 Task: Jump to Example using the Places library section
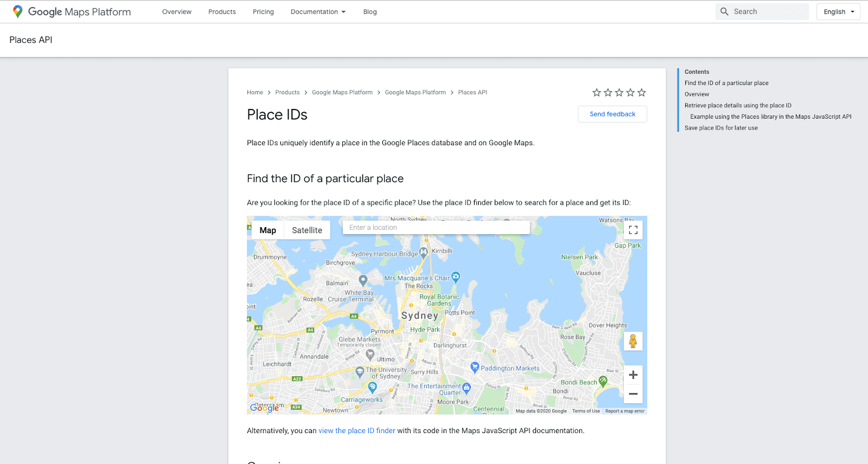[x=771, y=117]
